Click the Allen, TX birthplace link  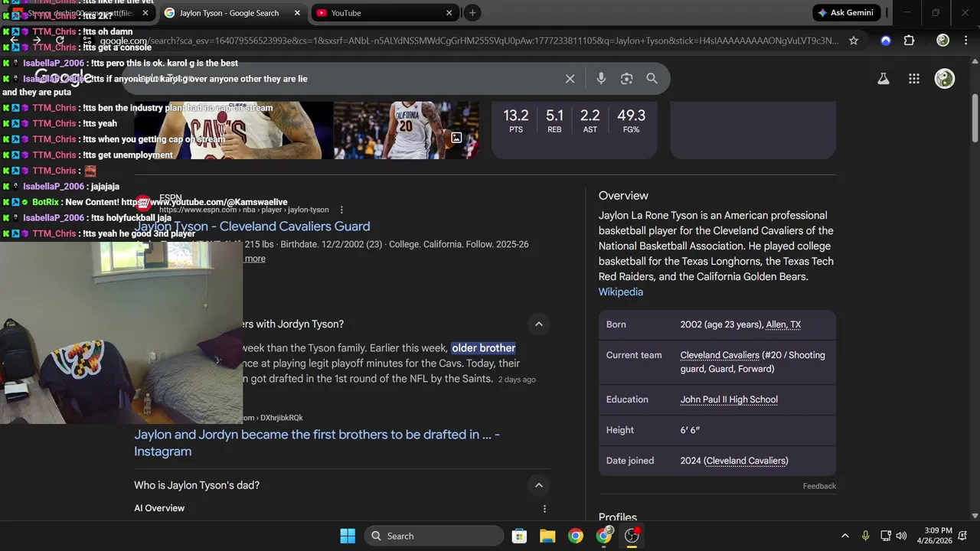coord(783,324)
